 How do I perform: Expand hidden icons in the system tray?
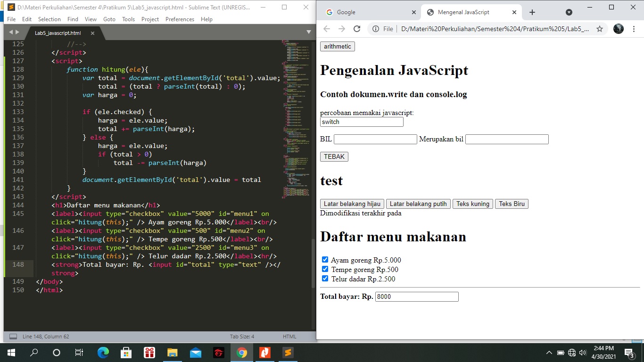click(x=549, y=352)
